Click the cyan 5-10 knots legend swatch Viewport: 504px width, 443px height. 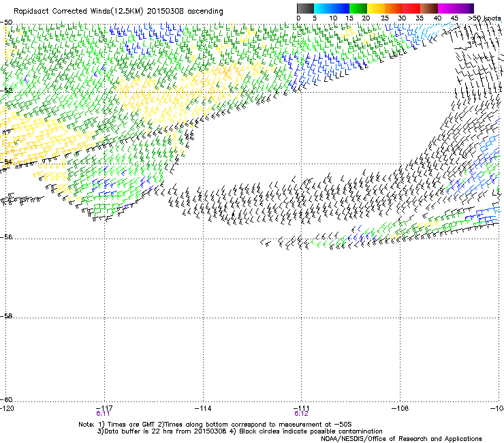click(323, 8)
